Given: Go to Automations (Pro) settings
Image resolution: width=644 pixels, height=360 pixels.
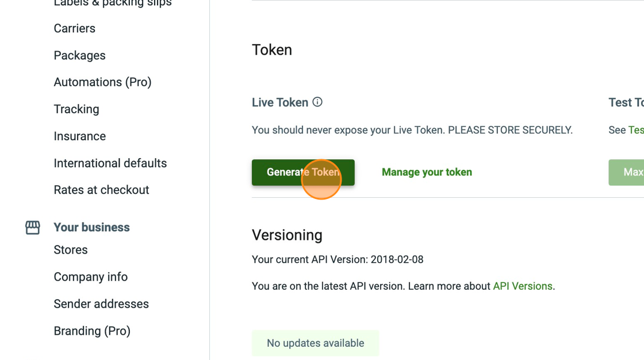Looking at the screenshot, I should (102, 82).
